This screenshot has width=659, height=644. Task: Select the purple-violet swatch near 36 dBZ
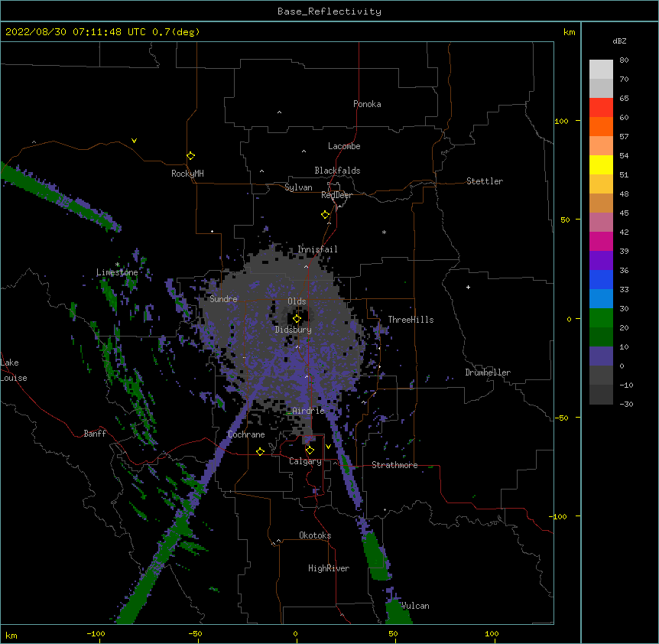[601, 260]
